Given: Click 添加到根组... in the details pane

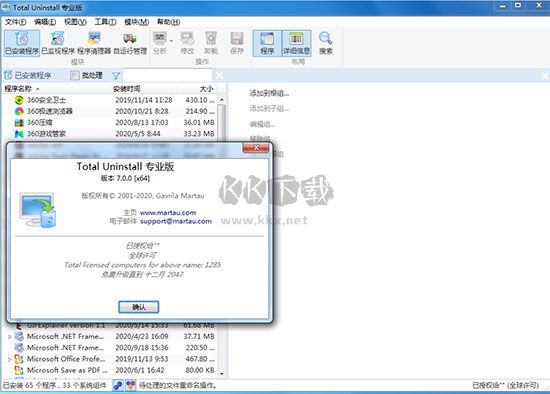Looking at the screenshot, I should point(269,93).
